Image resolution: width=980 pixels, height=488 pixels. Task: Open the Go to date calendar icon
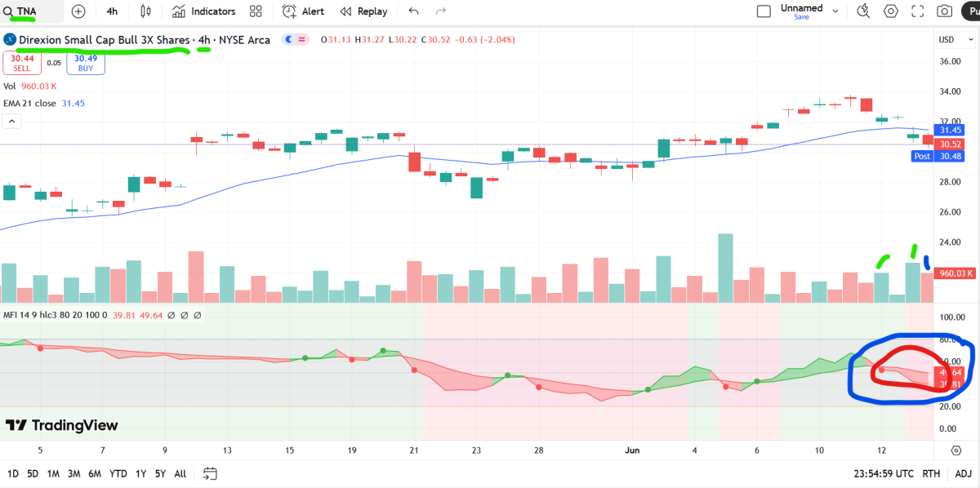(210, 473)
